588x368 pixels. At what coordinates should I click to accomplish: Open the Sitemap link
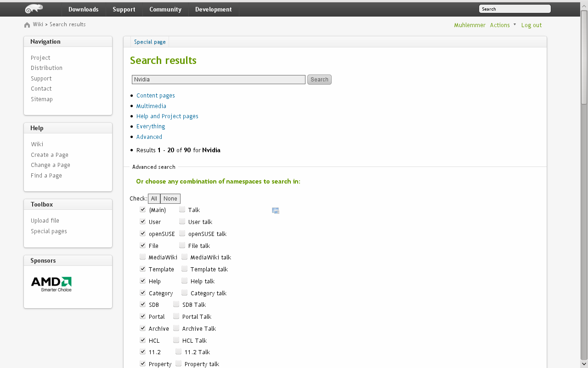point(42,99)
